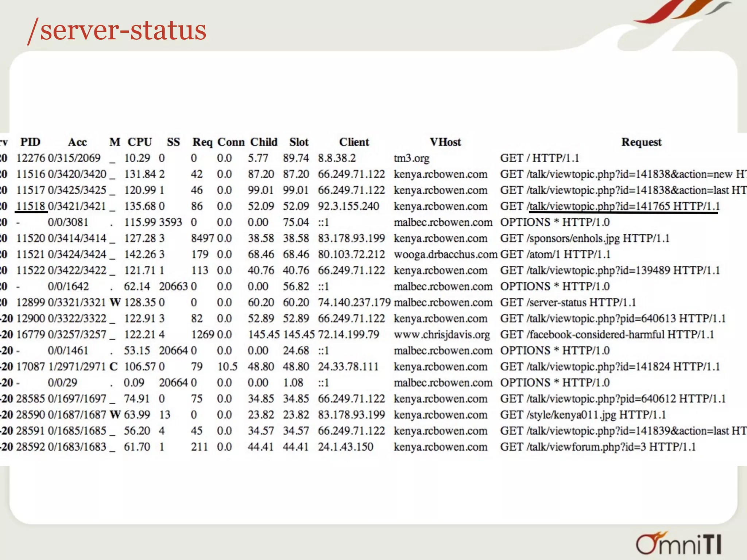Screen dimensions: 747x560
Task: Click PID 28591 cell
Action: tap(31, 431)
